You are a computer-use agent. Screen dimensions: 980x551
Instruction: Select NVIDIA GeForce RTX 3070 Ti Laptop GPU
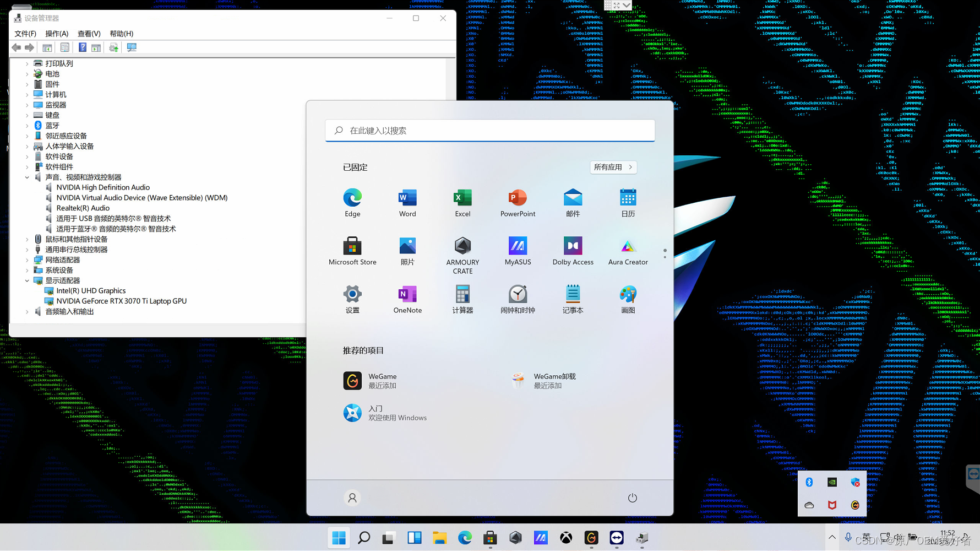[121, 301]
